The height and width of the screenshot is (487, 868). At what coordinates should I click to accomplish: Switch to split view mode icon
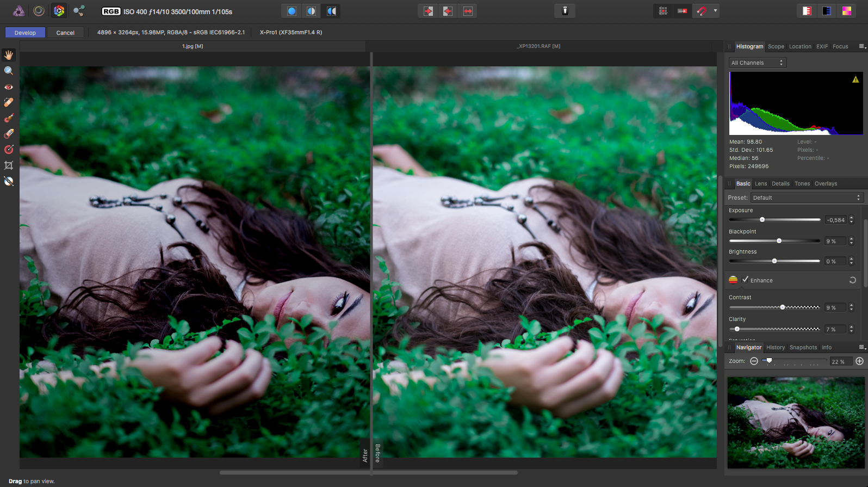pos(311,11)
